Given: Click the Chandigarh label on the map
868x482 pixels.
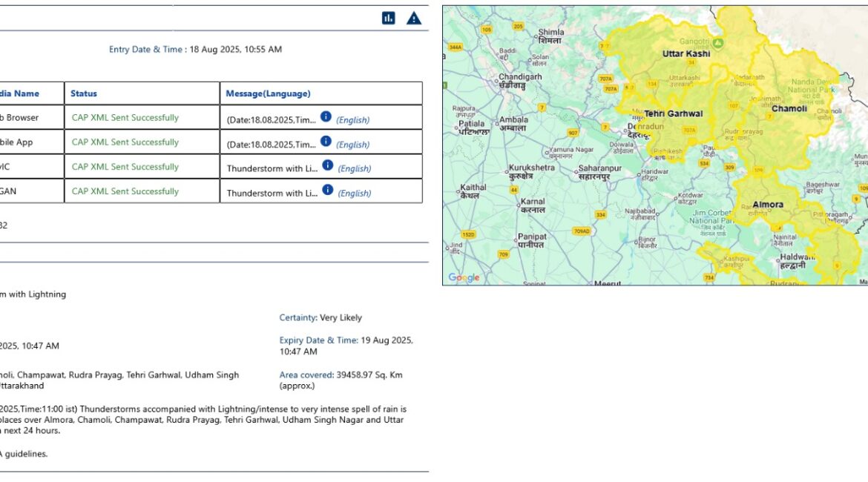Looking at the screenshot, I should pos(520,77).
